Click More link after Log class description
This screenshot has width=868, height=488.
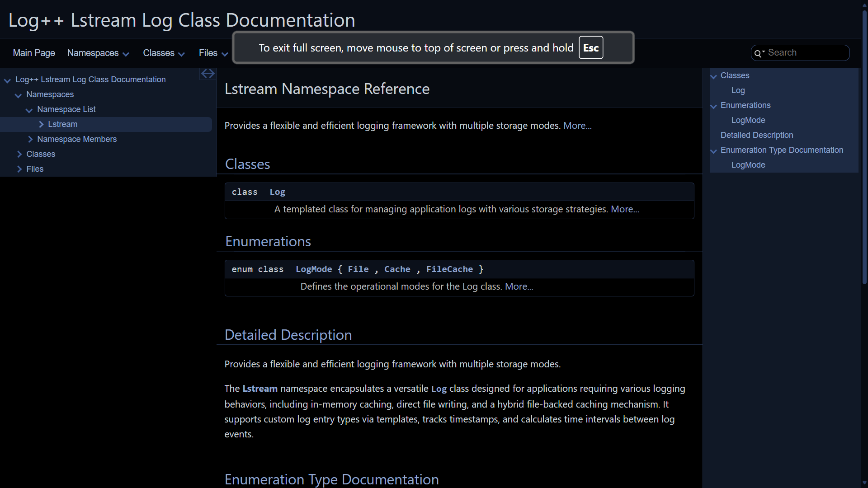click(625, 209)
